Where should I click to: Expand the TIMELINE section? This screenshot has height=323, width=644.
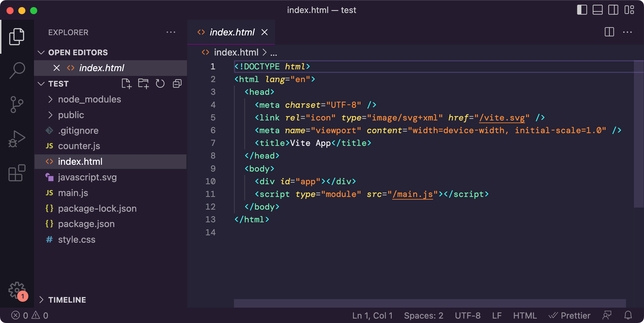pyautogui.click(x=67, y=300)
